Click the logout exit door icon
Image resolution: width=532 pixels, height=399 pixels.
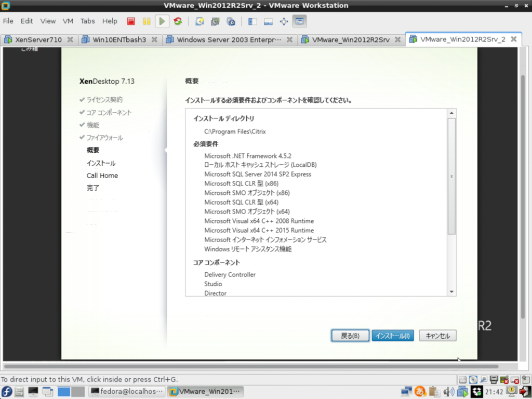(x=525, y=392)
